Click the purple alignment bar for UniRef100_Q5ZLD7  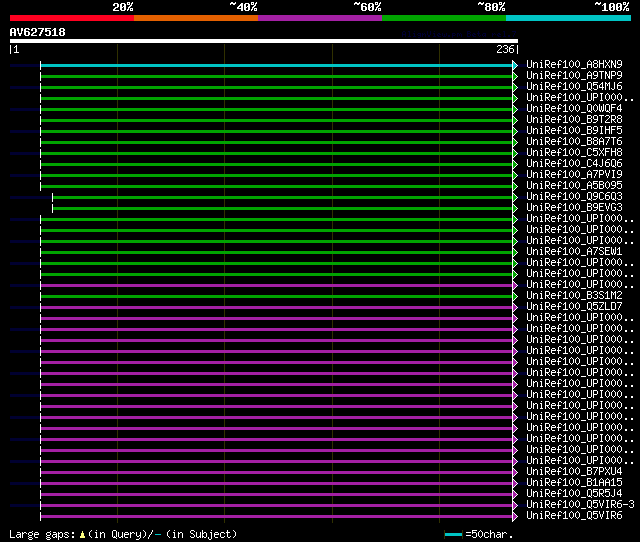click(x=276, y=308)
